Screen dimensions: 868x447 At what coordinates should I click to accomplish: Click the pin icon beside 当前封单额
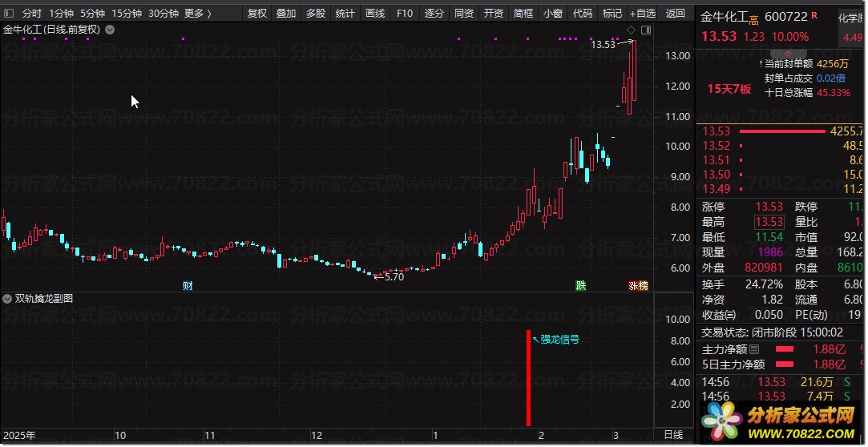[761, 63]
